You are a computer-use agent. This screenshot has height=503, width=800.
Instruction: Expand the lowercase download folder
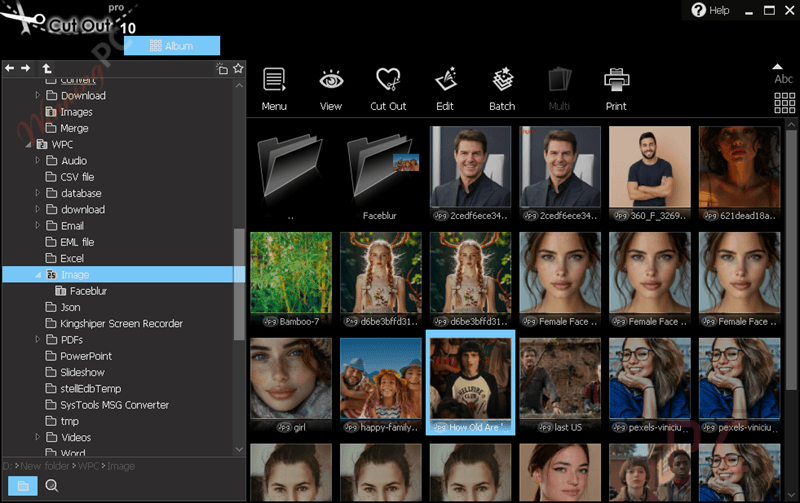[x=37, y=209]
